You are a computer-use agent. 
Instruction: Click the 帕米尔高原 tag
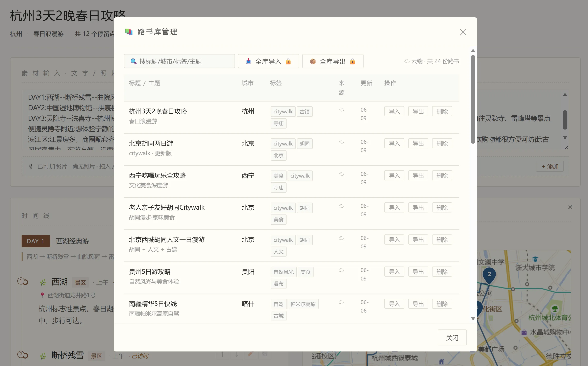303,304
